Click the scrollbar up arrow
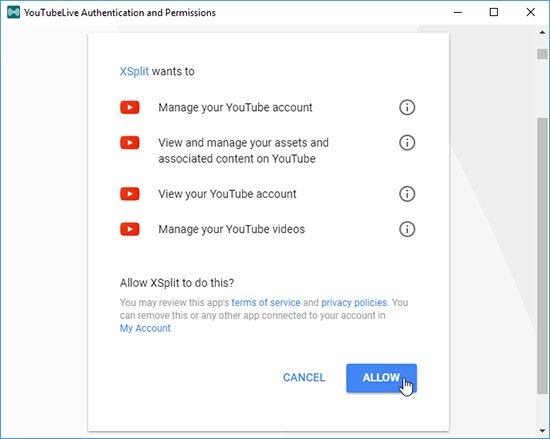The width and height of the screenshot is (550, 439). [542, 33]
